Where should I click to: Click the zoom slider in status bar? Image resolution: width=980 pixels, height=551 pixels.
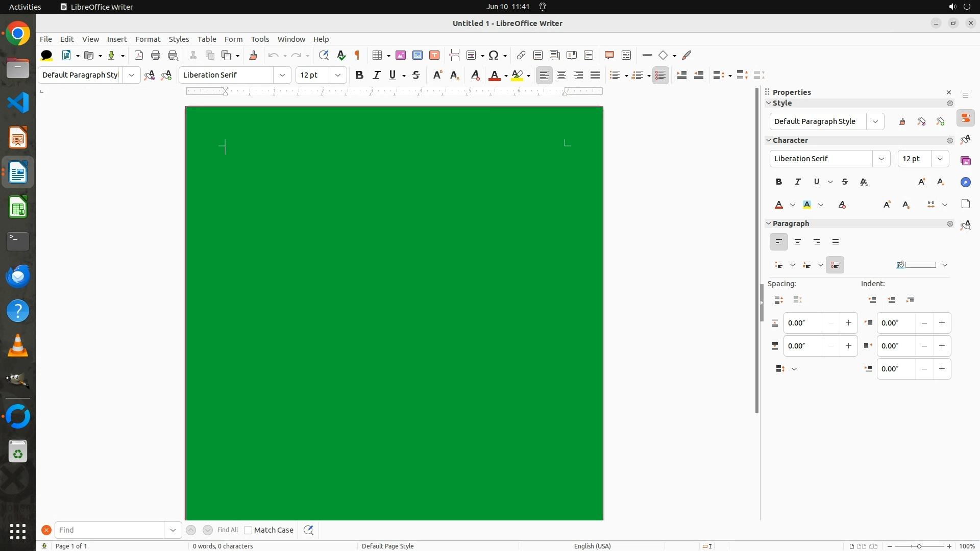click(919, 546)
